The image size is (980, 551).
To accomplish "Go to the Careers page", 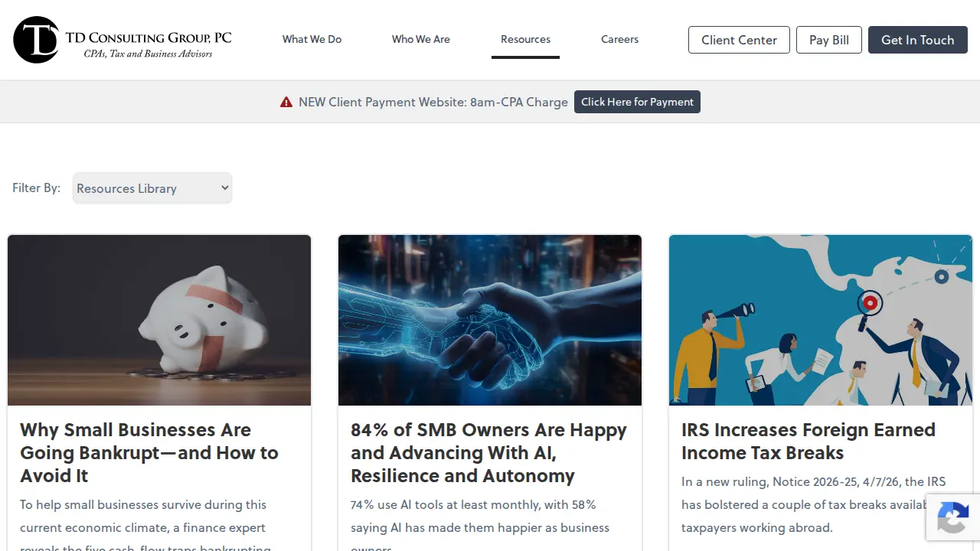I will tap(619, 39).
